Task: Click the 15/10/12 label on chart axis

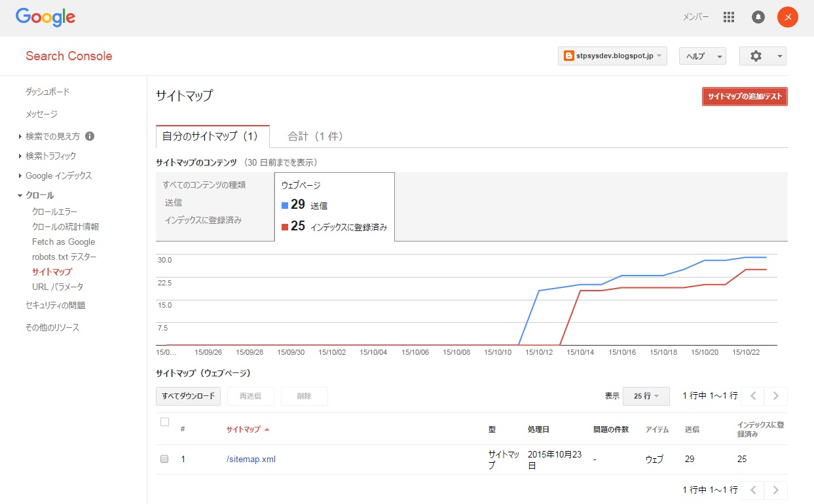Action: click(539, 352)
